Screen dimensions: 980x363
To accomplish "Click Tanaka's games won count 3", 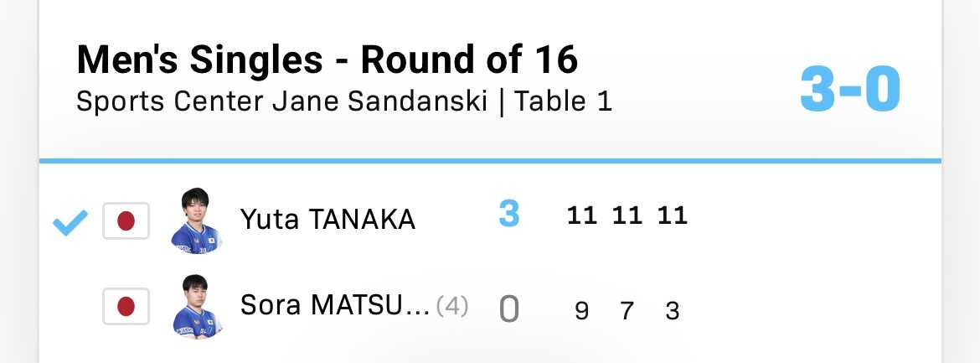I will tap(508, 214).
